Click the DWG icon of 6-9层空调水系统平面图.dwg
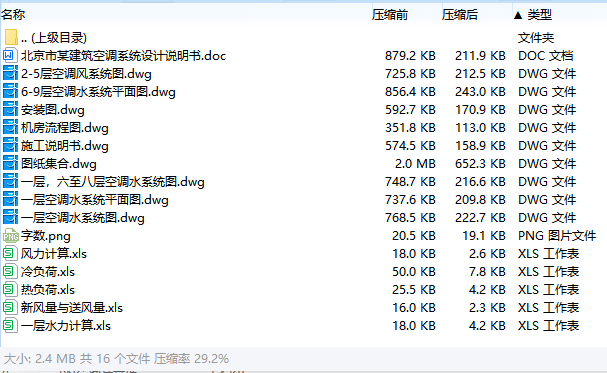 tap(10, 92)
